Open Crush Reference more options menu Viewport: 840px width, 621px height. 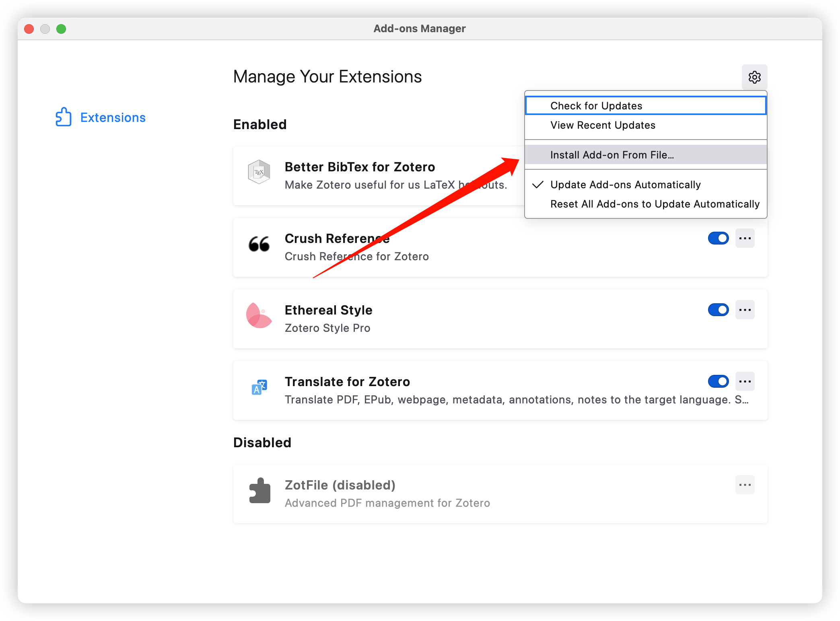coord(745,238)
